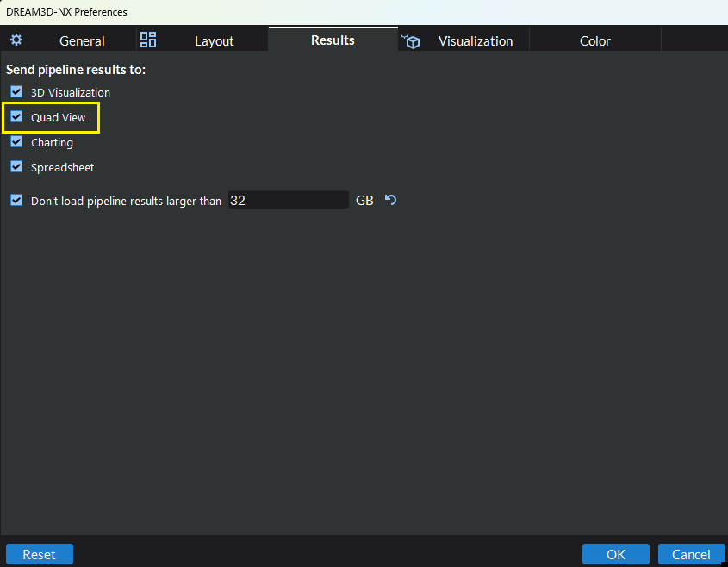Click the 'GB' unit label
Screen dimensions: 728x567
click(x=364, y=201)
